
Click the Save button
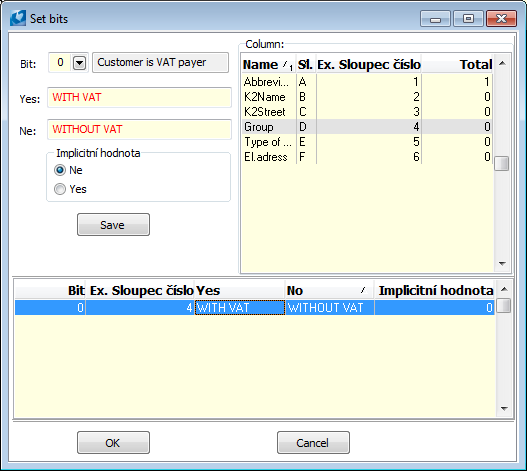point(113,225)
